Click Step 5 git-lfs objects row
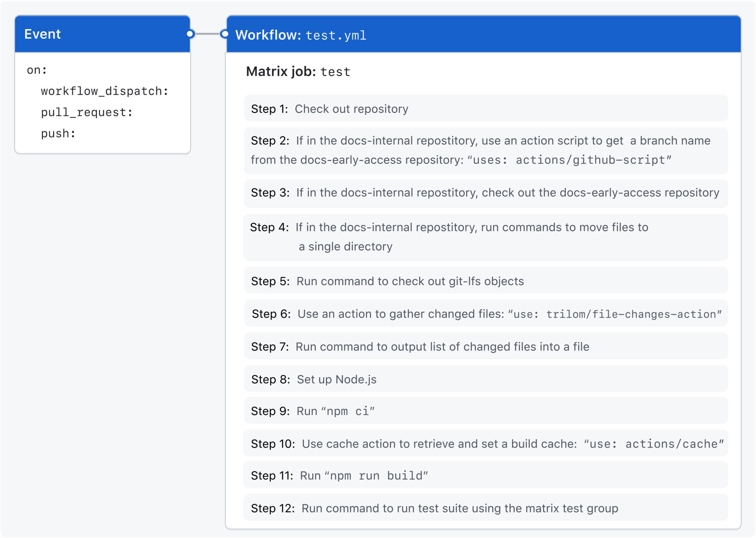The image size is (756, 538). [x=486, y=281]
